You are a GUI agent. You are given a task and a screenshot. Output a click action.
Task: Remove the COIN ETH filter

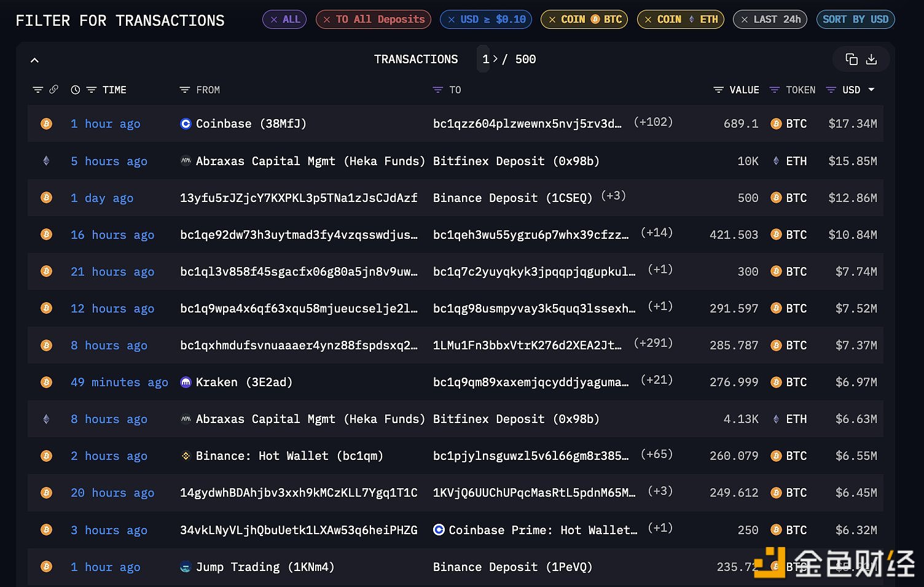coord(648,20)
